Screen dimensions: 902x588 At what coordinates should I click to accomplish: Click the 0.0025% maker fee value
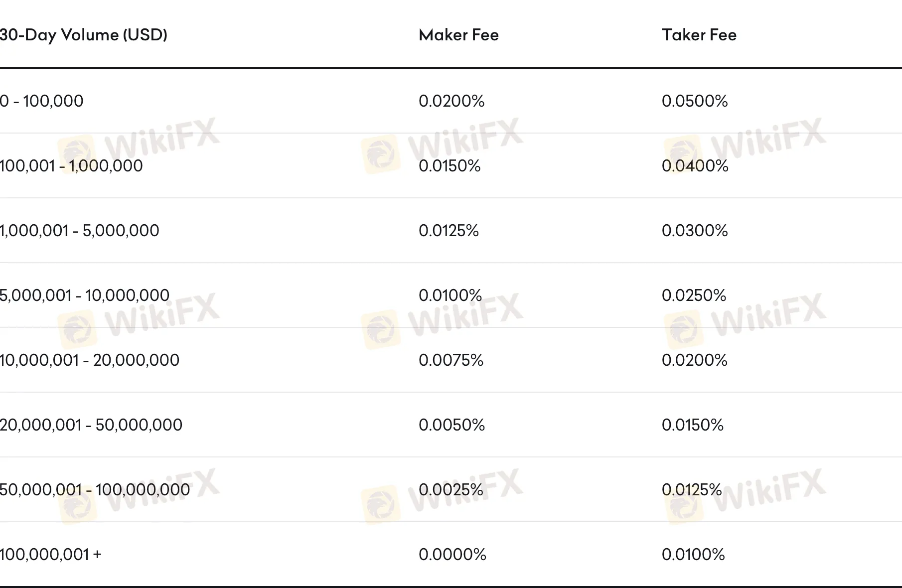[x=451, y=490]
